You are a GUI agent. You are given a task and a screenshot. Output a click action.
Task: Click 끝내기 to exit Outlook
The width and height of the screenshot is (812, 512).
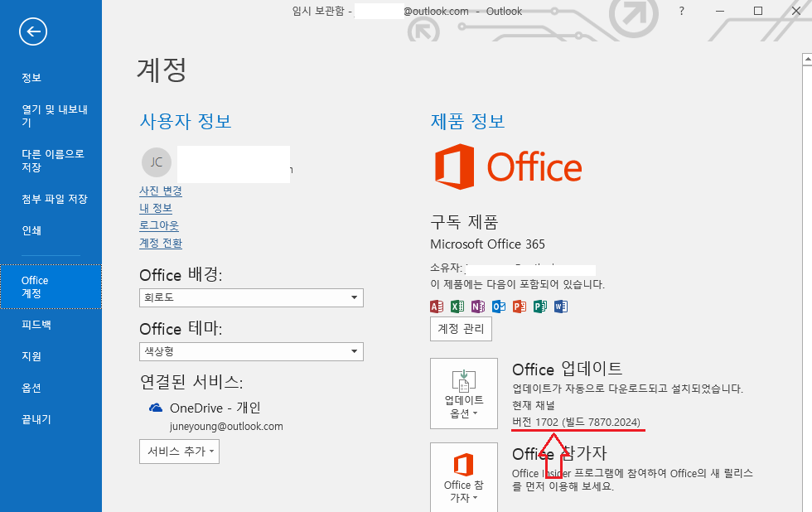tap(36, 419)
